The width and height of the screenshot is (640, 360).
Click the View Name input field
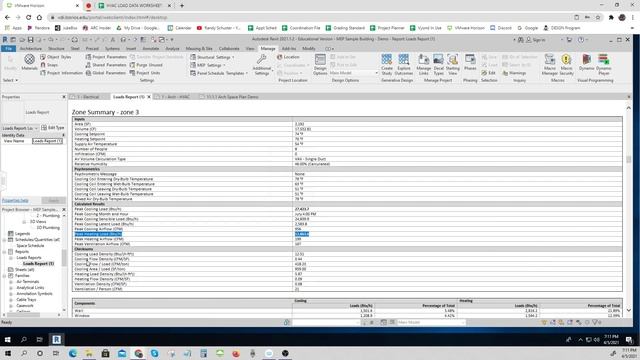tap(47, 141)
